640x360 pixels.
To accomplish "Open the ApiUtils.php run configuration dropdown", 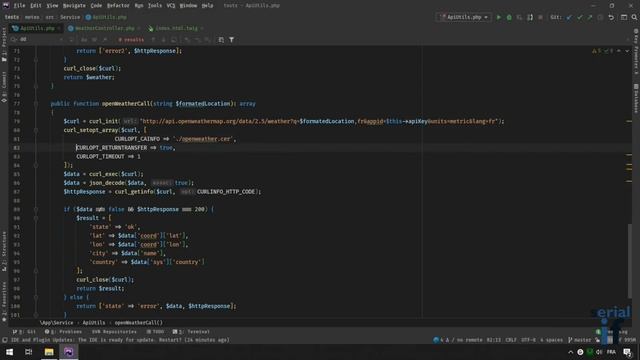I will (x=464, y=17).
